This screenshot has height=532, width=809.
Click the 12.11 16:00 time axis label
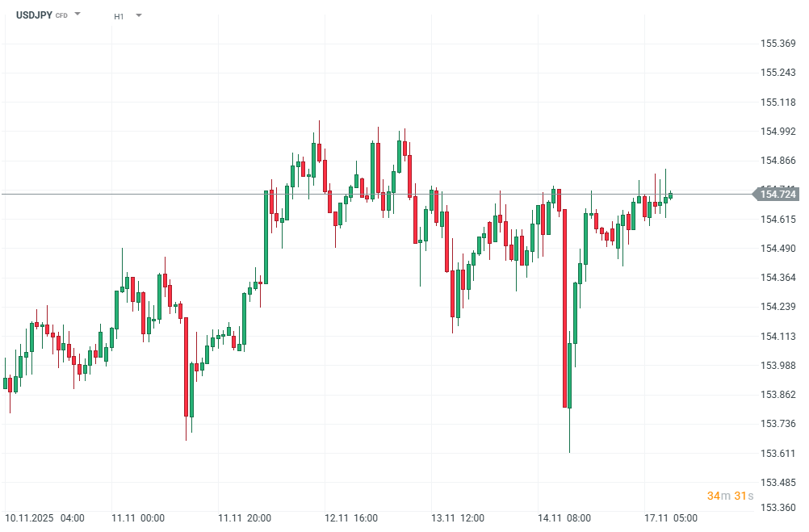click(x=351, y=517)
